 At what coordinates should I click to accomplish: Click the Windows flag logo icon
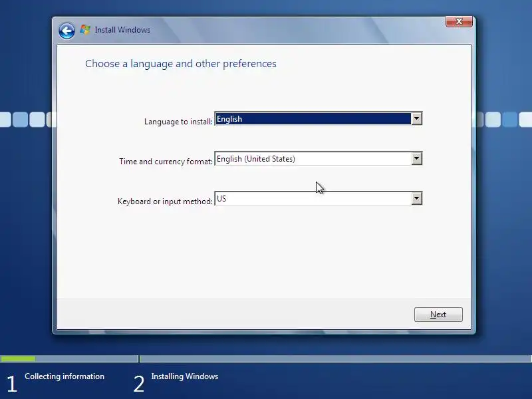coord(85,30)
